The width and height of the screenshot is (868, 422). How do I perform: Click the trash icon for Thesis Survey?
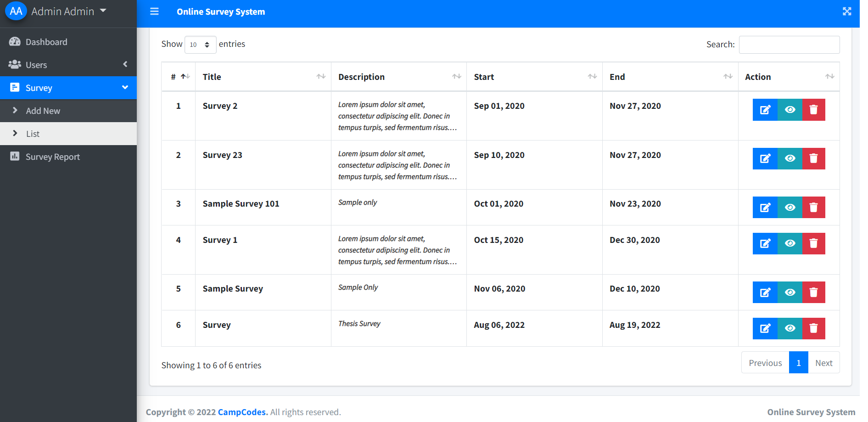point(813,328)
